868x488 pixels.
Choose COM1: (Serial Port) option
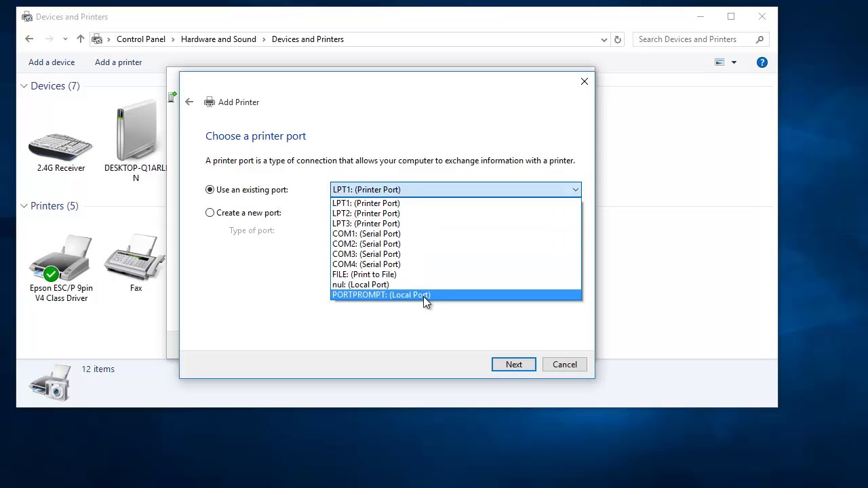[x=456, y=234]
